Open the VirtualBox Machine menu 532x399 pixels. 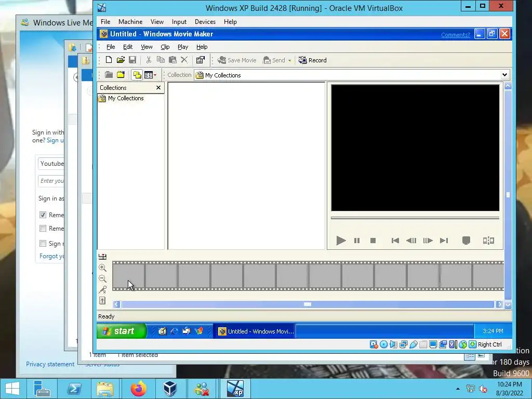click(130, 22)
